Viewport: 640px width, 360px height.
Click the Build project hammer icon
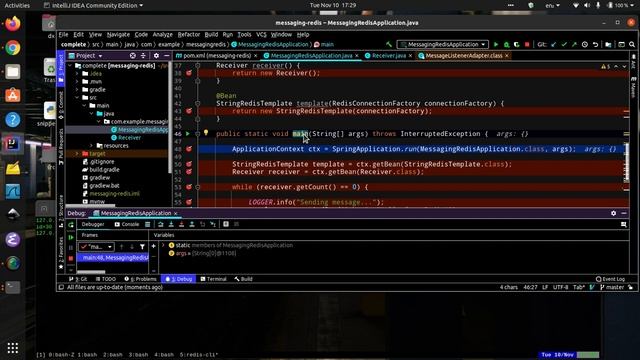(389, 44)
